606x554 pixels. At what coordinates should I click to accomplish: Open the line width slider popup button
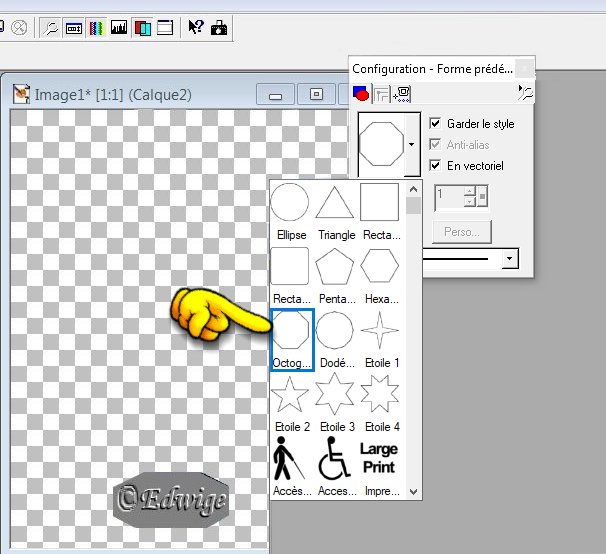[482, 196]
